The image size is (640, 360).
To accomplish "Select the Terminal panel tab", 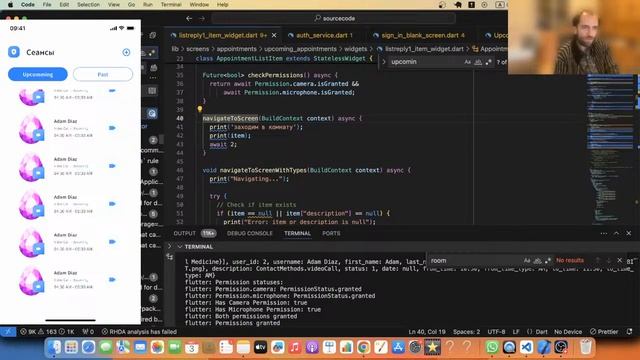I will (x=298, y=233).
